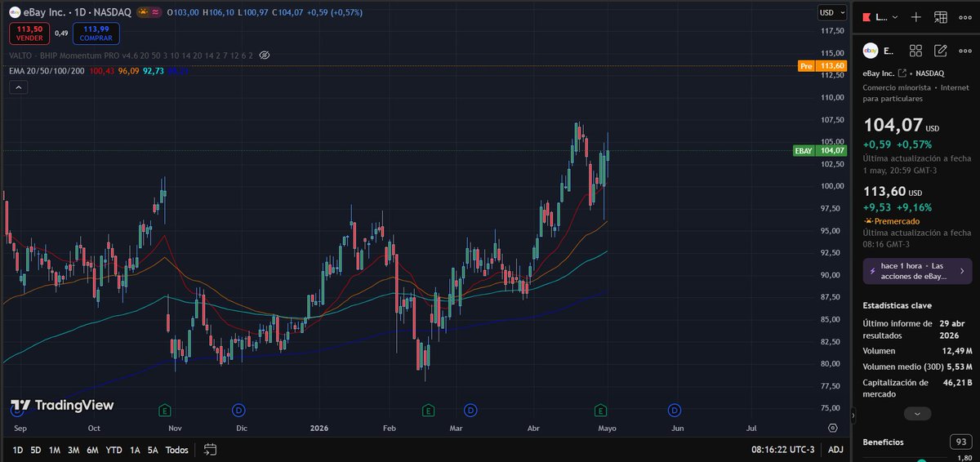Click the orange EMA value 96,09
980x462 pixels.
coord(129,71)
